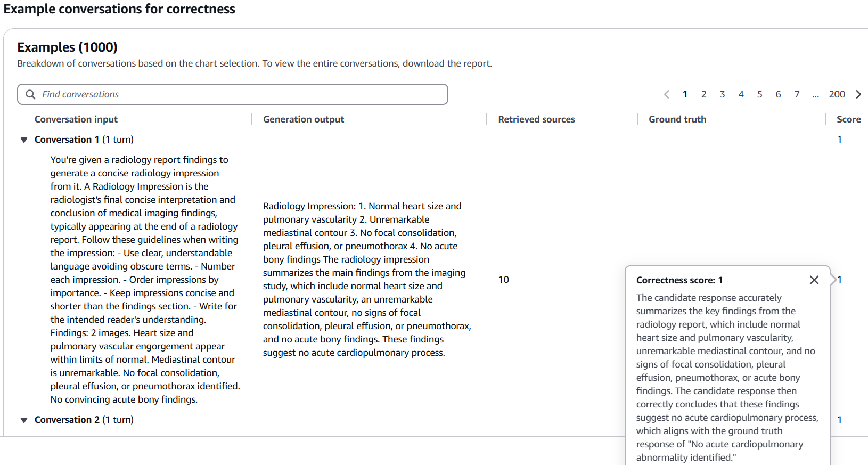Jump to page 2 of examples
This screenshot has height=465, width=868.
click(703, 94)
